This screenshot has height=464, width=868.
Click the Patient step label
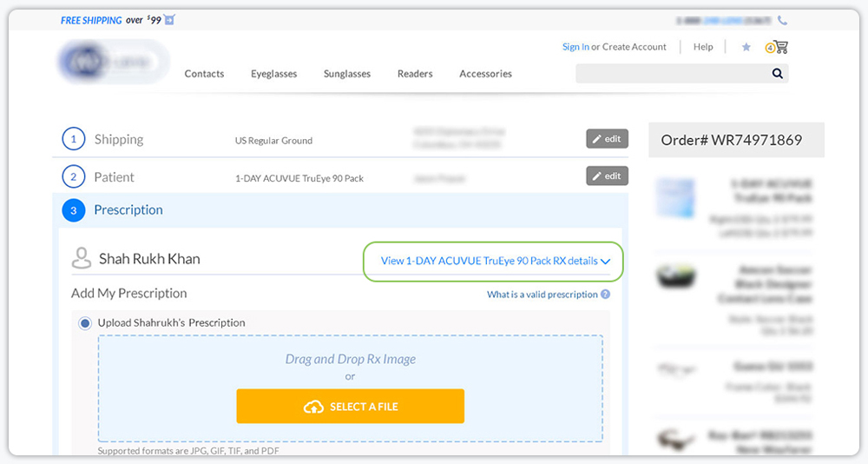(x=114, y=177)
